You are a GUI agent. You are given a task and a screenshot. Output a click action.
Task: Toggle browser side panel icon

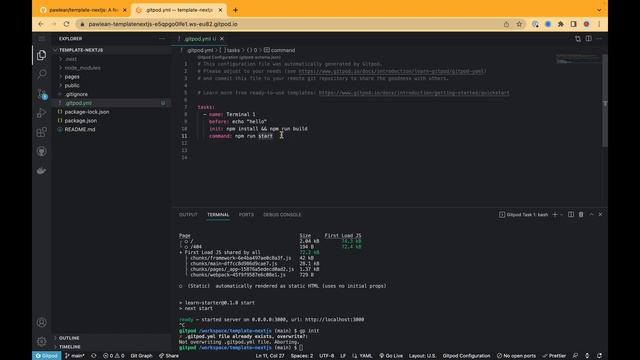(573, 24)
